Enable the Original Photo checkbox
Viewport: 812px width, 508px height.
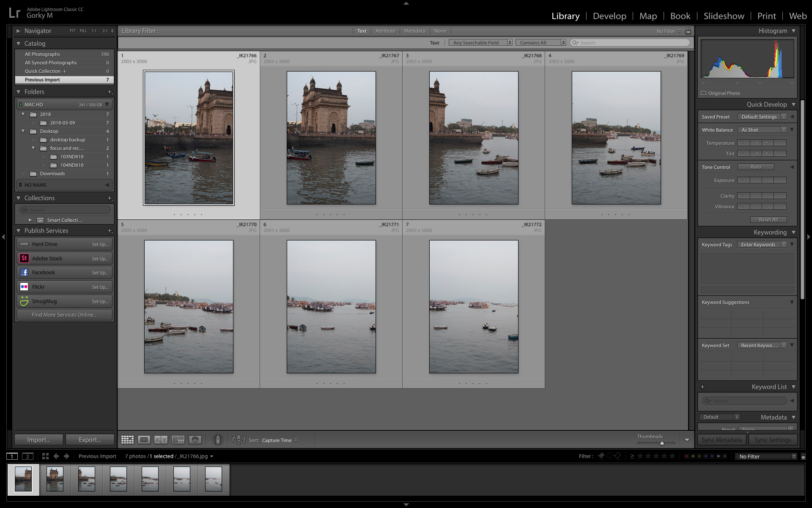click(704, 93)
